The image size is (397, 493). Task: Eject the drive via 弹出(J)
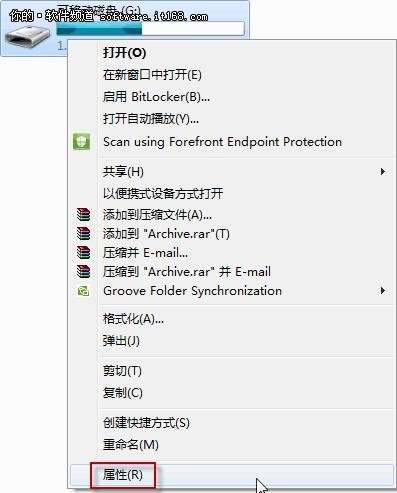[x=121, y=341]
